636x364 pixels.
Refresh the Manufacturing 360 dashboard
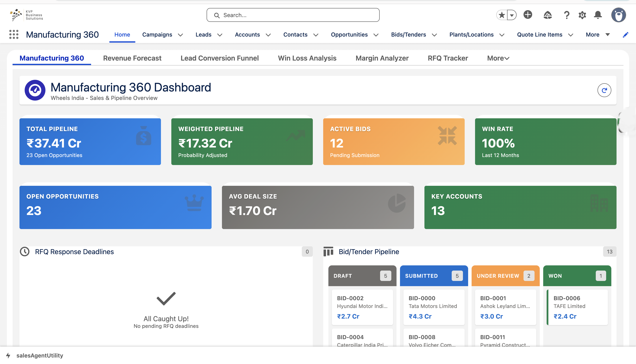(604, 90)
